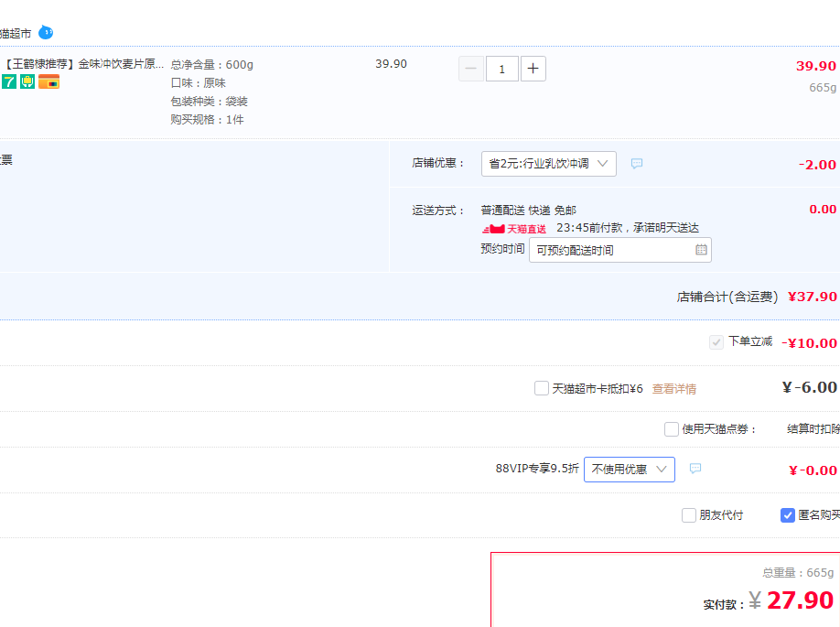Click the 包装种类：袋装 text

pos(210,102)
